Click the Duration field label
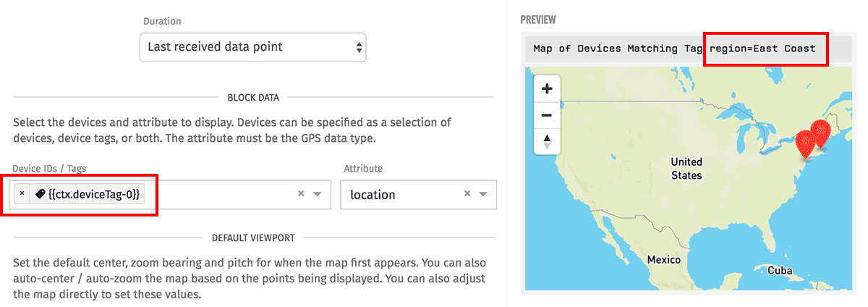This screenshot has height=307, width=868. click(x=163, y=22)
